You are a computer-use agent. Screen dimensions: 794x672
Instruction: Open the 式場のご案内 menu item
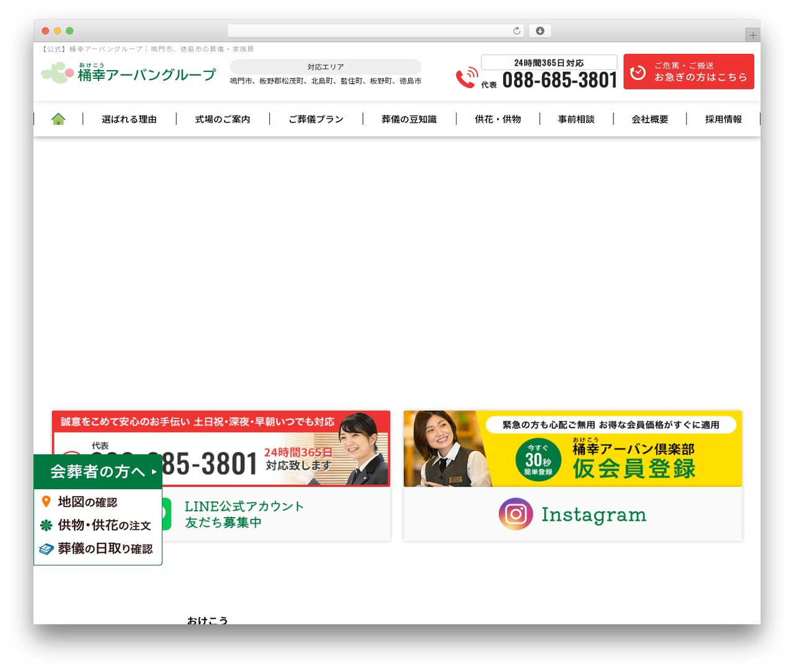(x=223, y=119)
